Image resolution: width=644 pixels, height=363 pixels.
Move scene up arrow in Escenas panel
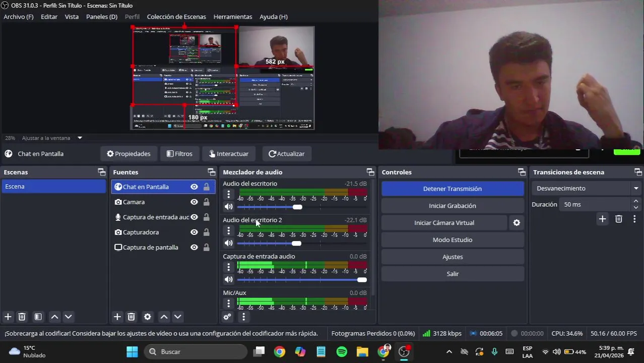[54, 317]
